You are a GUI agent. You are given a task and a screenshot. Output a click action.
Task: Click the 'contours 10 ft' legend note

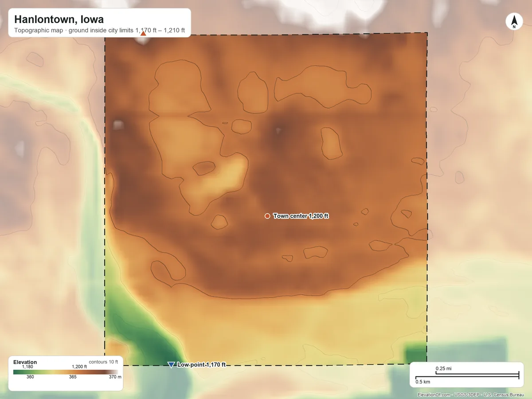(103, 362)
